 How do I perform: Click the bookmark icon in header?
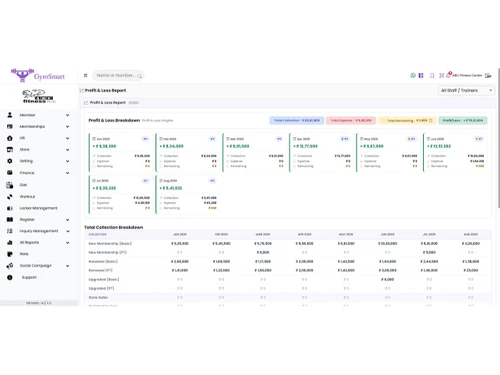click(x=432, y=76)
